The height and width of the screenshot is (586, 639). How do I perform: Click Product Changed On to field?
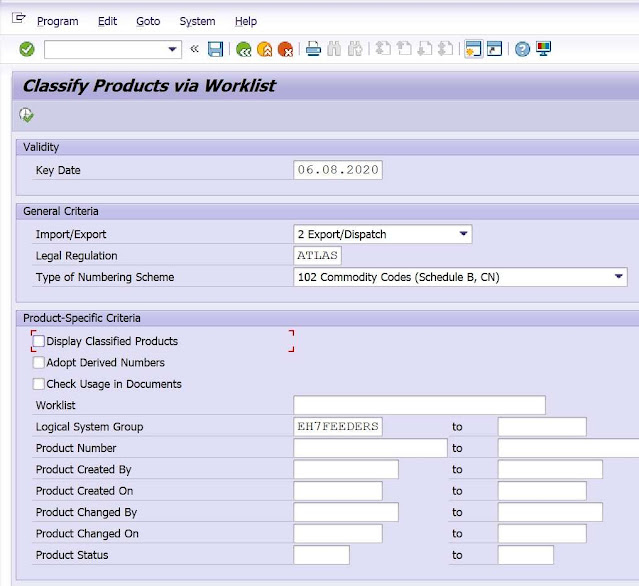[x=542, y=533]
